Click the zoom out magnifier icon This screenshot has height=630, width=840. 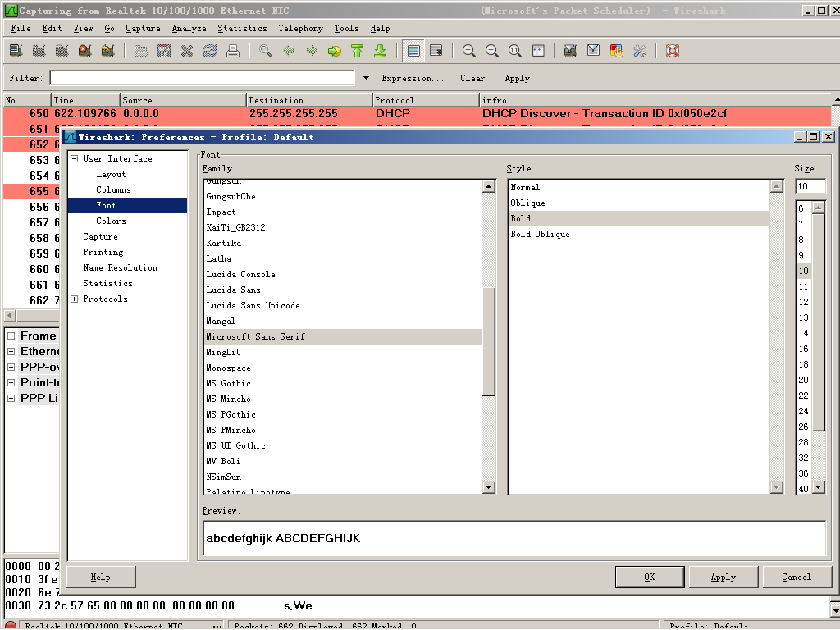click(x=492, y=51)
